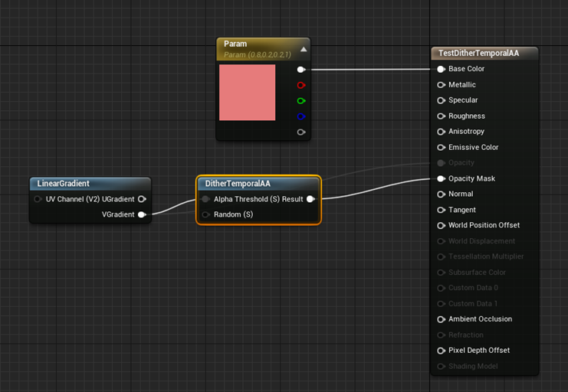Click the Custom Data 0 pin
Image resolution: width=568 pixels, height=392 pixels.
[x=441, y=288]
